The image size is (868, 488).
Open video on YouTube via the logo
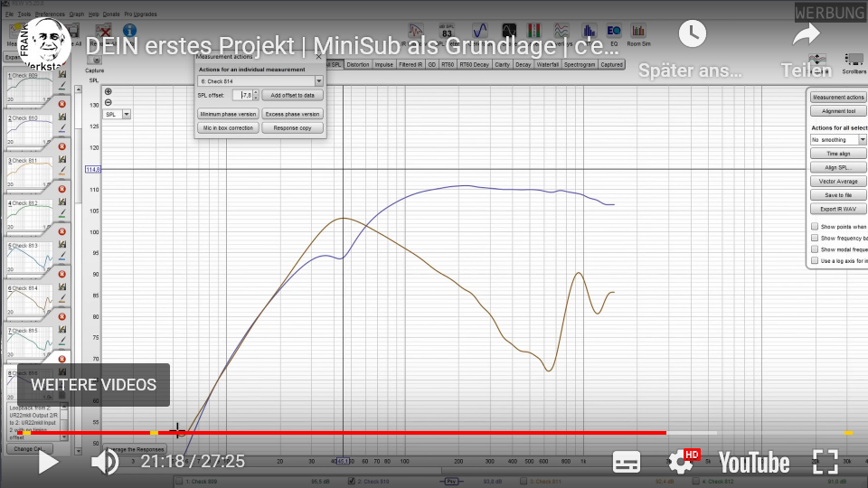[x=753, y=463]
